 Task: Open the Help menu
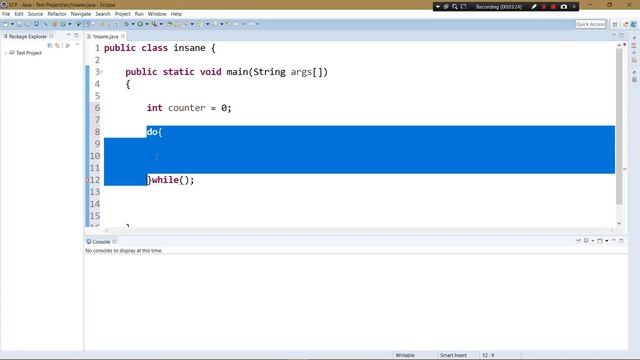(x=176, y=14)
